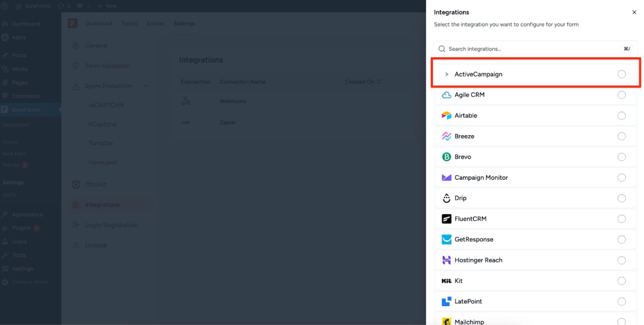The height and width of the screenshot is (325, 644).
Task: Click New in the admin bar
Action: tap(107, 6)
